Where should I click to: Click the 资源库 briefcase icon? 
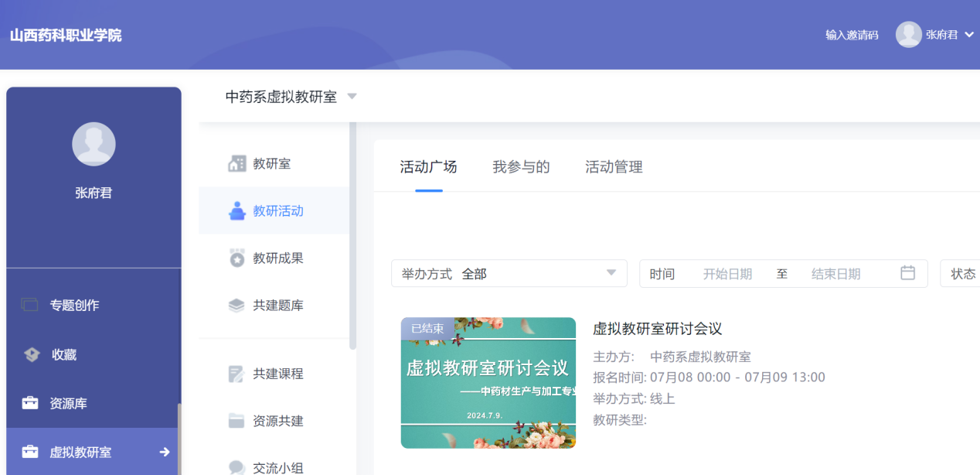(30, 403)
